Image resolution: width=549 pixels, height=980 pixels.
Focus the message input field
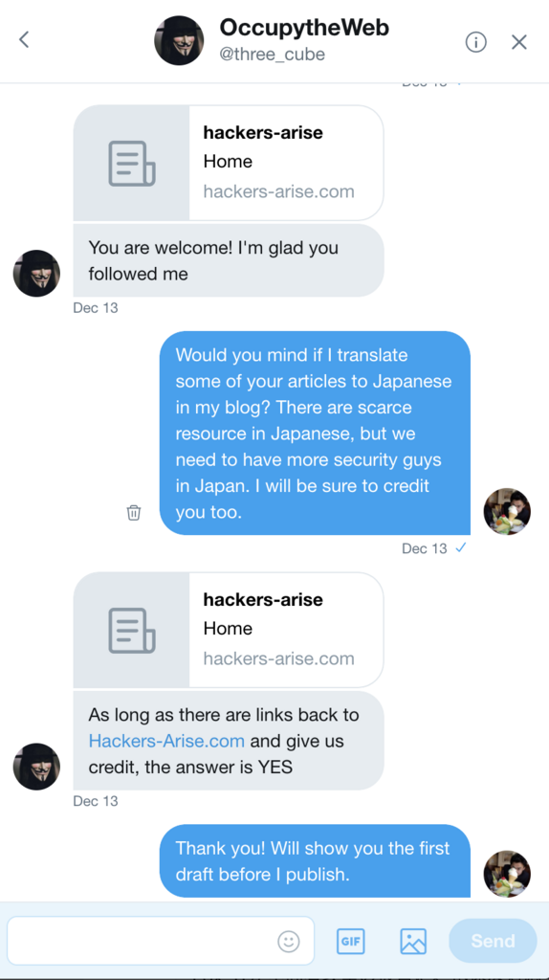tap(161, 941)
